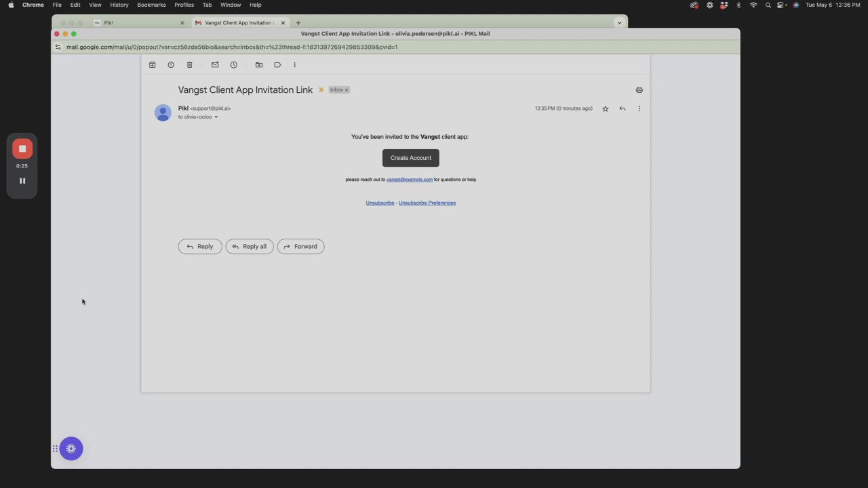Click the Reply all button
Viewport: 868px width, 488px height.
pyautogui.click(x=250, y=247)
